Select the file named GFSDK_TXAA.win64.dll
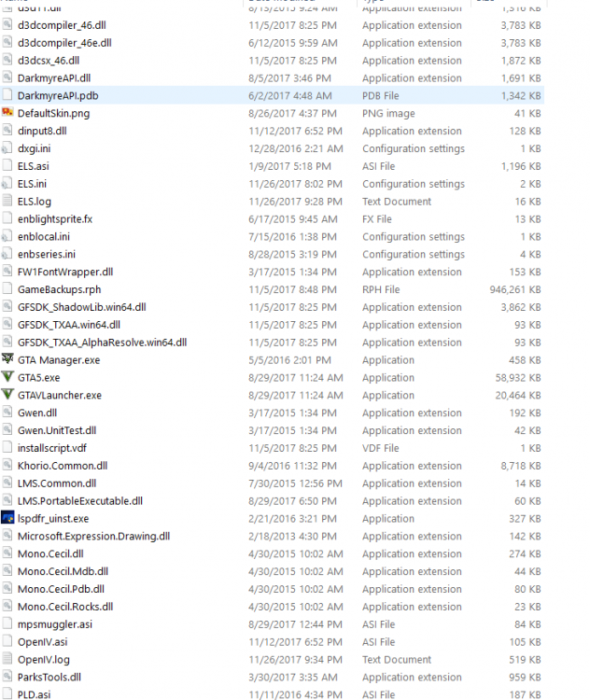This screenshot has width=590, height=700. [x=69, y=325]
